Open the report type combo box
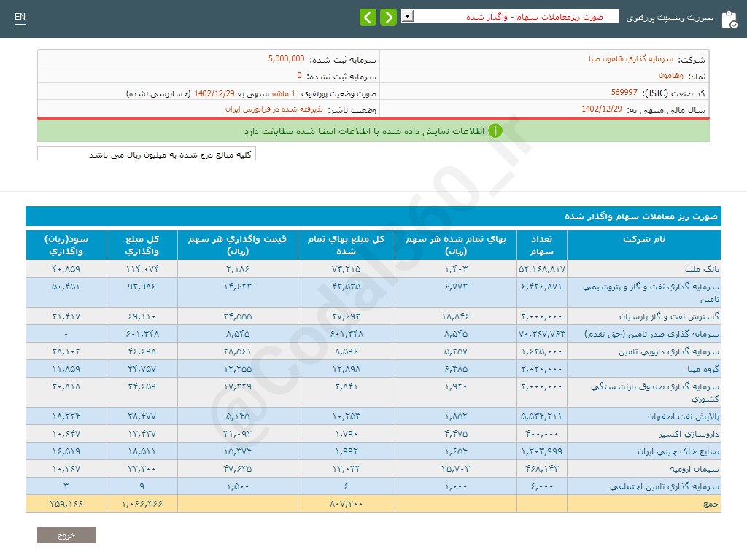Screen dimensions: 747x560 [511, 15]
